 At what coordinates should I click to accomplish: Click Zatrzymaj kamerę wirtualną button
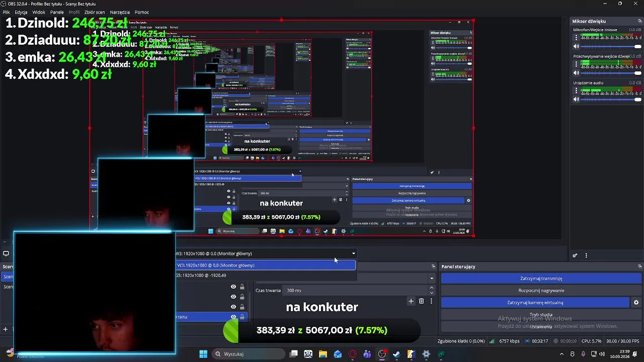pos(535,303)
